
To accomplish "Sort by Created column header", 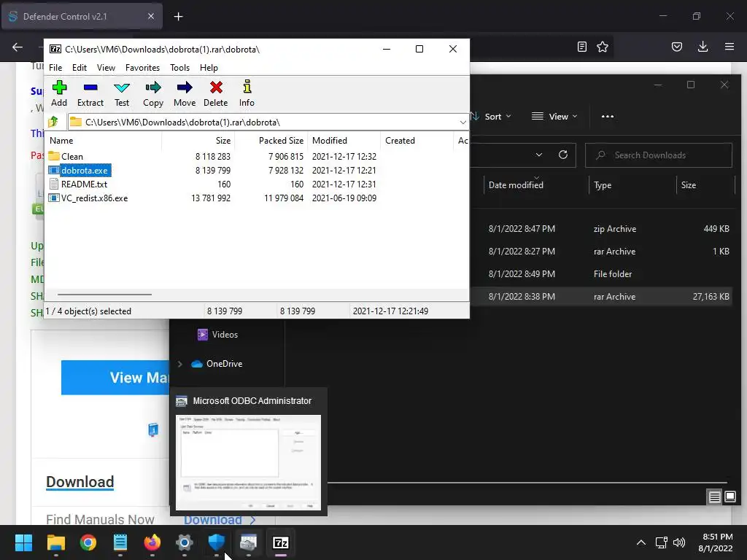I will pyautogui.click(x=417, y=141).
